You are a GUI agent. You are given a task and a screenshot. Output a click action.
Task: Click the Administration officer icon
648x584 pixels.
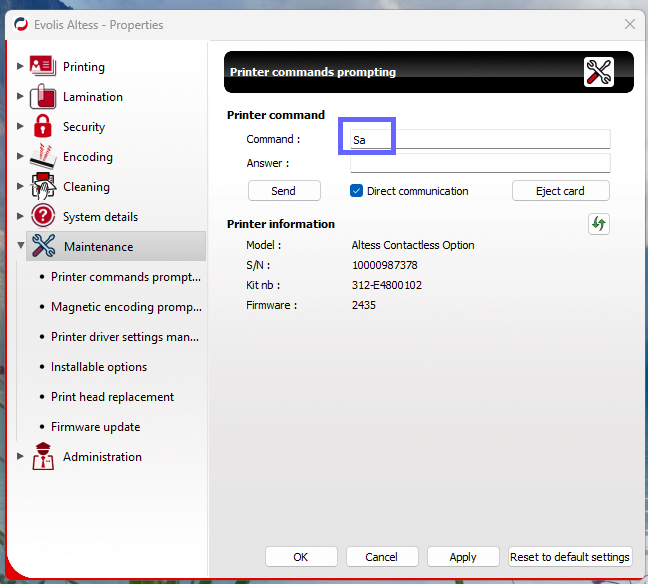coord(43,456)
